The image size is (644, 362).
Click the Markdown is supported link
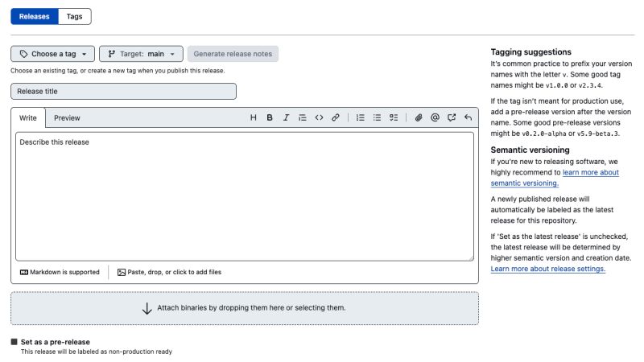click(60, 272)
